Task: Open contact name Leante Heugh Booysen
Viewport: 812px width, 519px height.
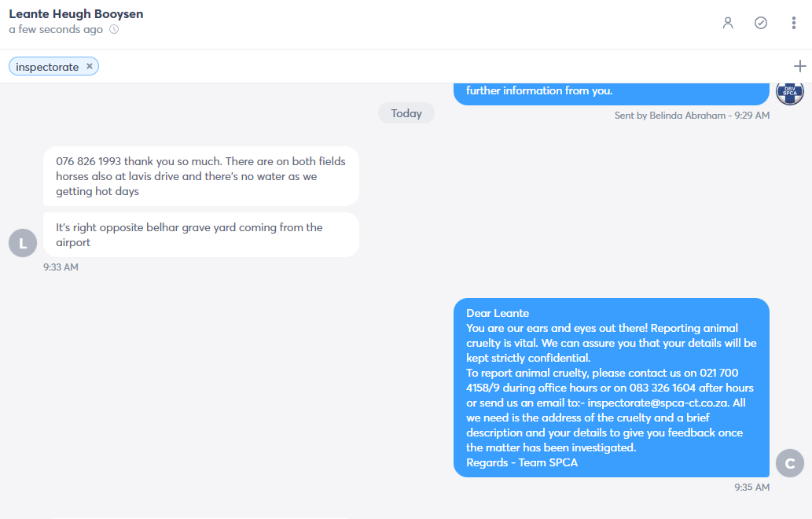Action: 76,14
